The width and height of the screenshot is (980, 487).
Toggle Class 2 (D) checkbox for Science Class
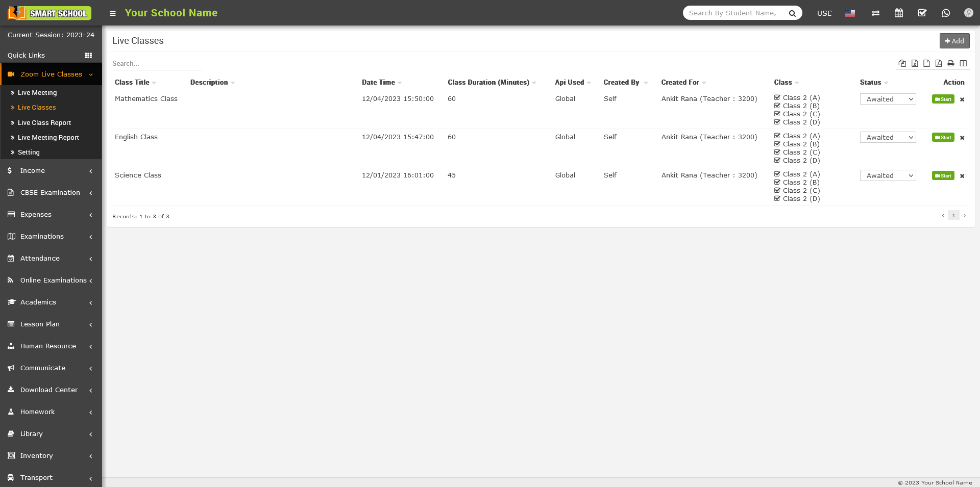(x=777, y=198)
